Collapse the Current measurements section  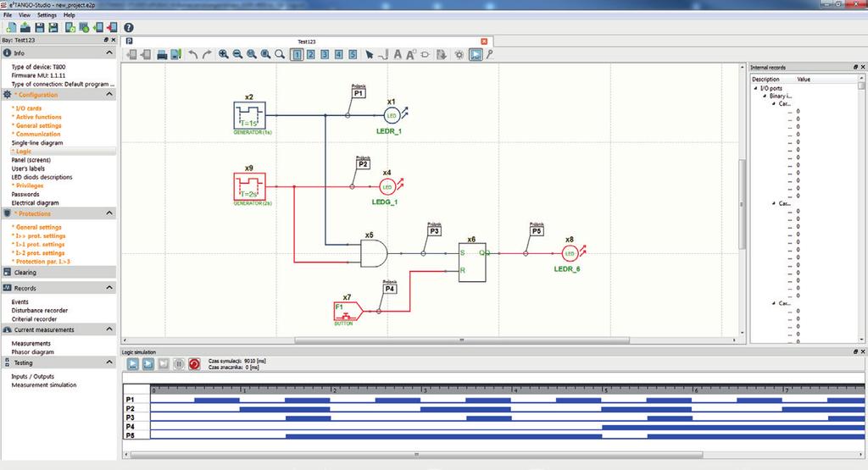(109, 329)
